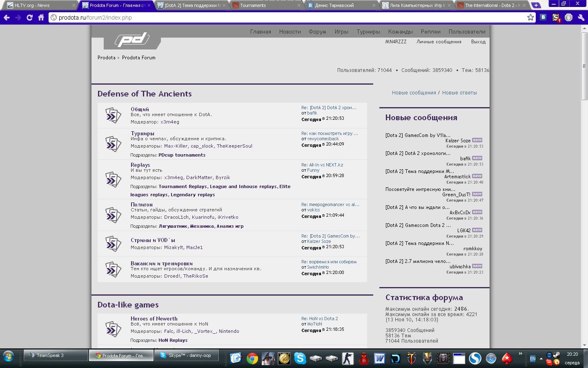
Task: Open Игры in the top navigation
Action: coord(341,31)
